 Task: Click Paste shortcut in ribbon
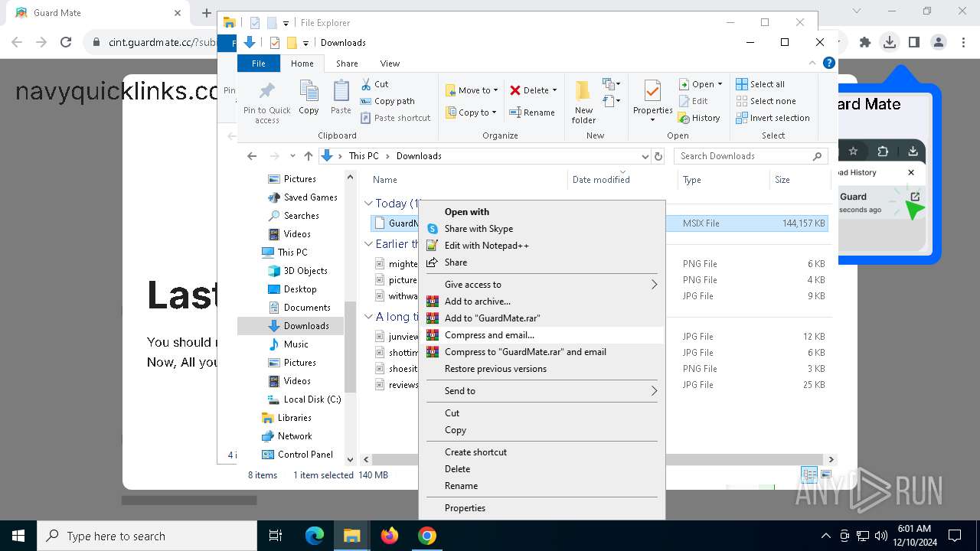396,118
